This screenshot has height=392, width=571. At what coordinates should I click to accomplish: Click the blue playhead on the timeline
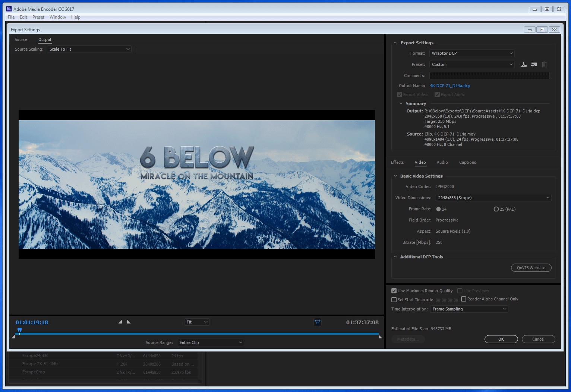(20, 330)
